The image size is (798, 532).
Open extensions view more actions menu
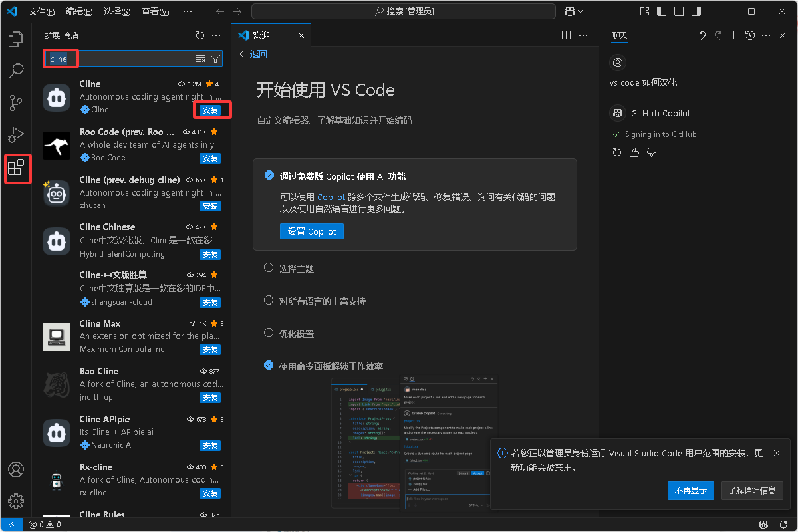pyautogui.click(x=216, y=35)
